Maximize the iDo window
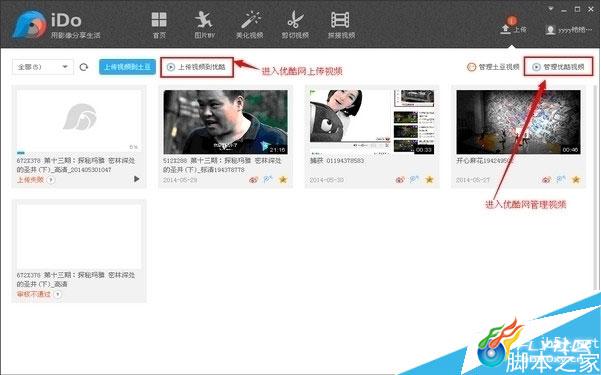Image resolution: width=601 pixels, height=375 pixels. 577,9
